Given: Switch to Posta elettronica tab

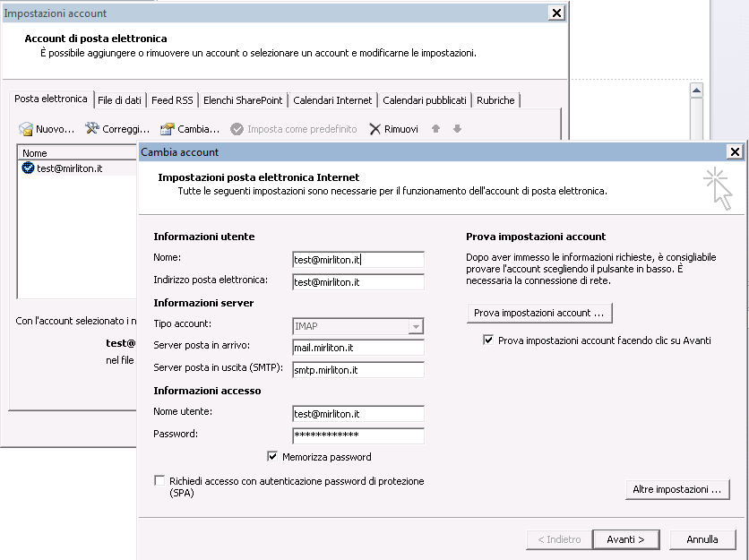Looking at the screenshot, I should (51, 99).
